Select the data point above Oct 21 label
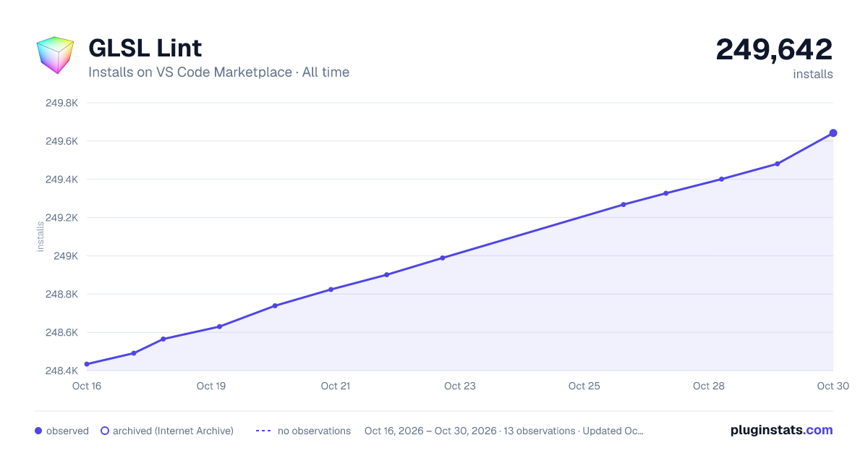The width and height of the screenshot is (868, 456). [331, 290]
